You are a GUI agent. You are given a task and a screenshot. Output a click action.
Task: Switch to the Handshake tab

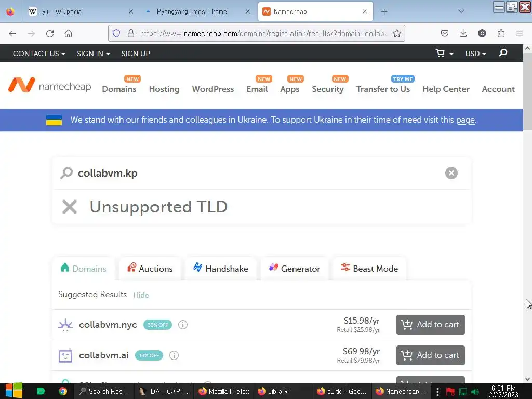point(221,269)
